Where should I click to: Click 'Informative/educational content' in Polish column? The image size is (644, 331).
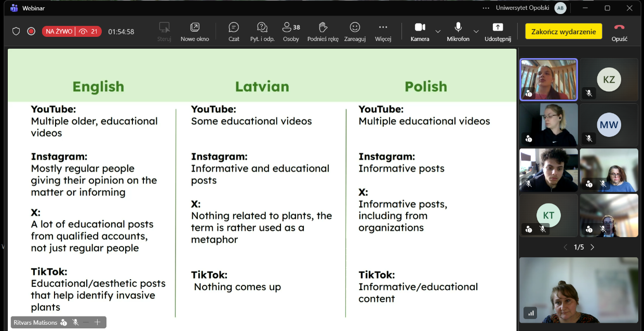[418, 293]
